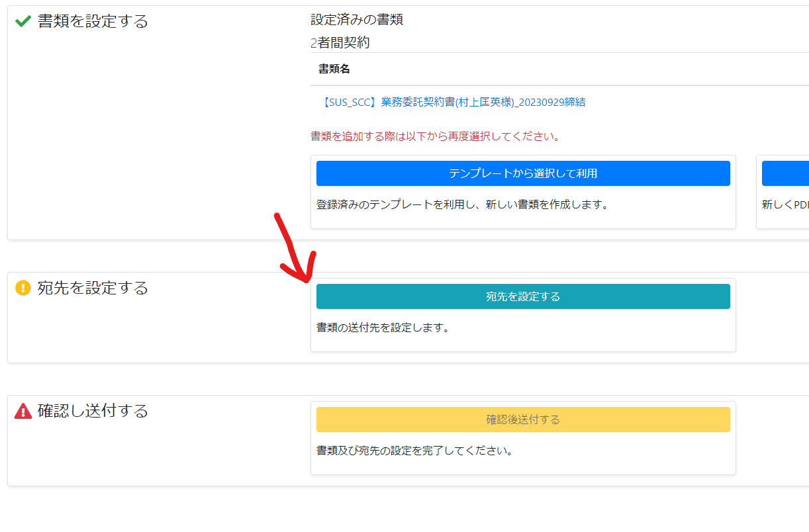Select the 確認し送付する section heading
Viewport: 809px width, 532px height.
[x=93, y=411]
